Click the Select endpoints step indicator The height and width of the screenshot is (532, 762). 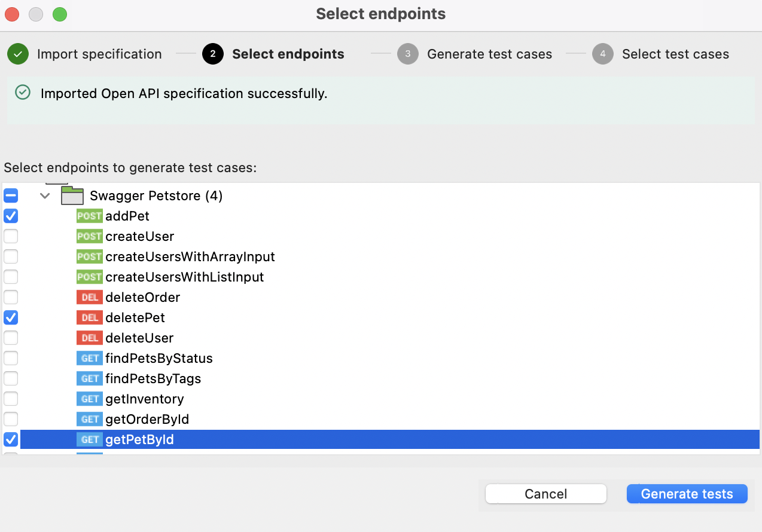pyautogui.click(x=212, y=54)
